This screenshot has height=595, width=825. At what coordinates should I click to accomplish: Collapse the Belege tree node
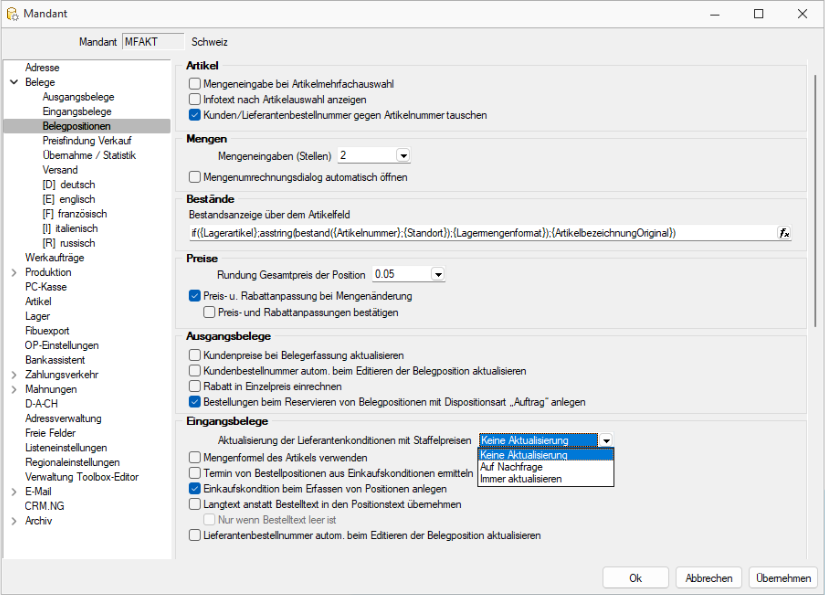(x=13, y=82)
